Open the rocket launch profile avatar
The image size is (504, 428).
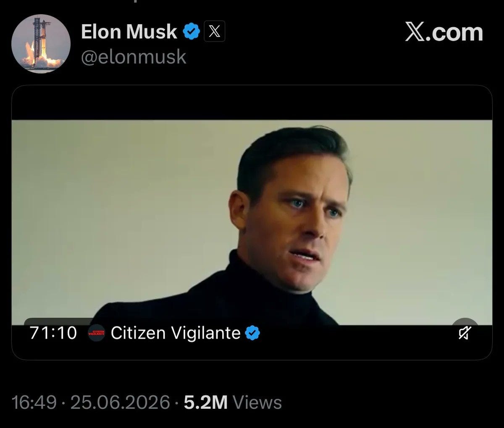[x=41, y=44]
